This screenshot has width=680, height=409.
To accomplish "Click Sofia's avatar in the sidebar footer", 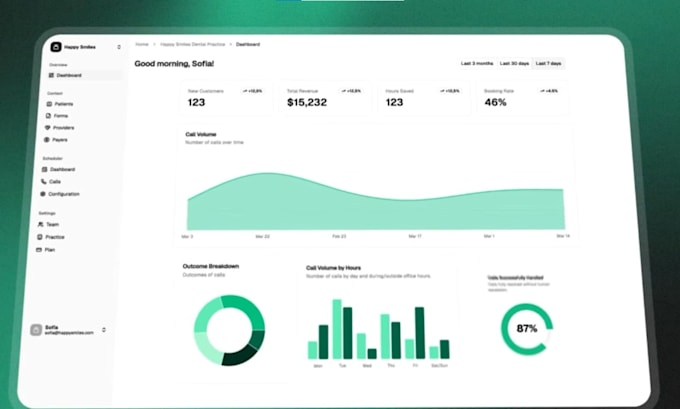I will [36, 330].
